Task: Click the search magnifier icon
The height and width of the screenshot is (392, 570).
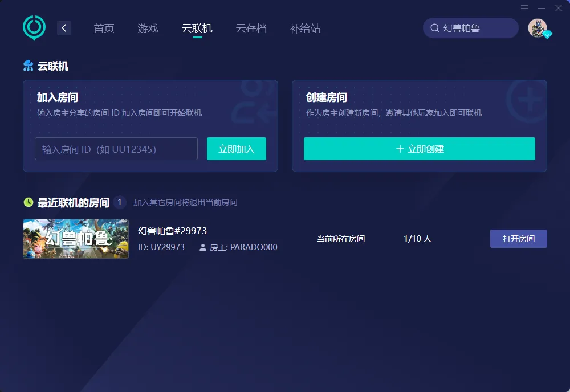Action: [x=434, y=28]
